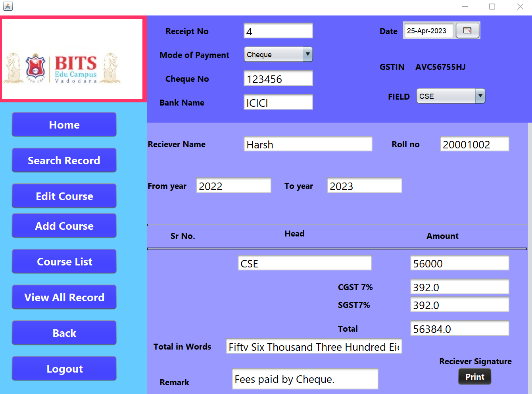Open View All Record
The height and width of the screenshot is (394, 532).
pyautogui.click(x=64, y=297)
